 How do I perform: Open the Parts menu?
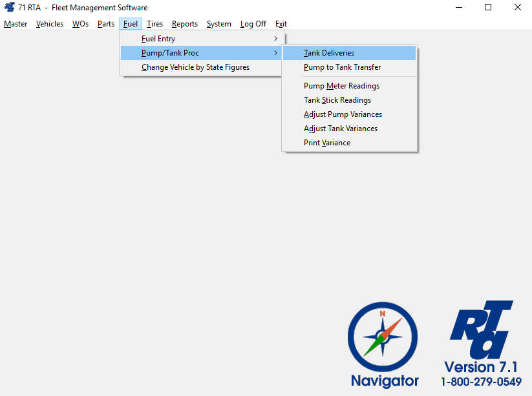(x=106, y=24)
